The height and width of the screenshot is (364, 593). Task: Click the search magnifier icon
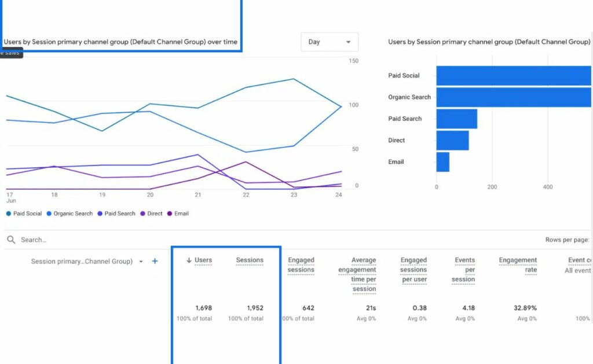[12, 240]
